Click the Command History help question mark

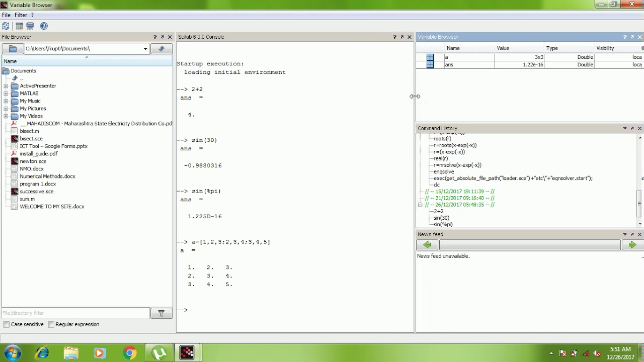625,128
